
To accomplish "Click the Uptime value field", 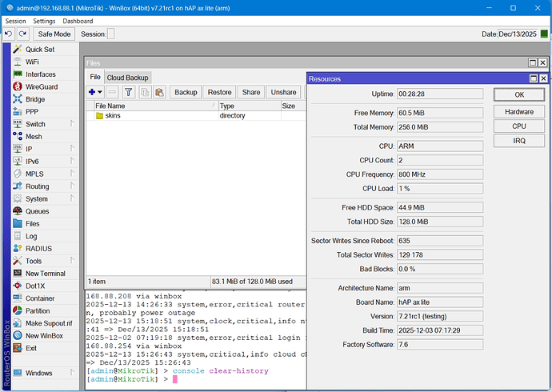I will 440,94.
